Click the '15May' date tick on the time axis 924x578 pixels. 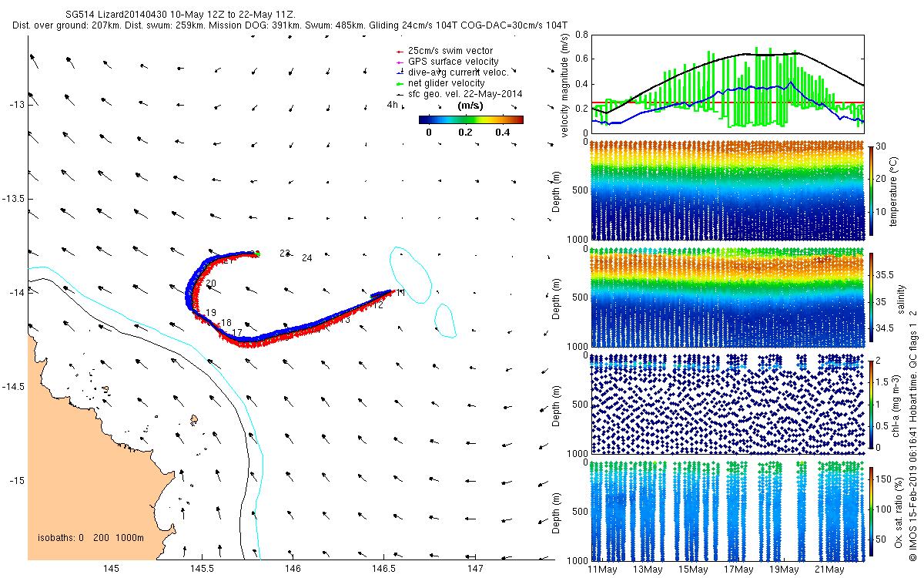pos(693,569)
